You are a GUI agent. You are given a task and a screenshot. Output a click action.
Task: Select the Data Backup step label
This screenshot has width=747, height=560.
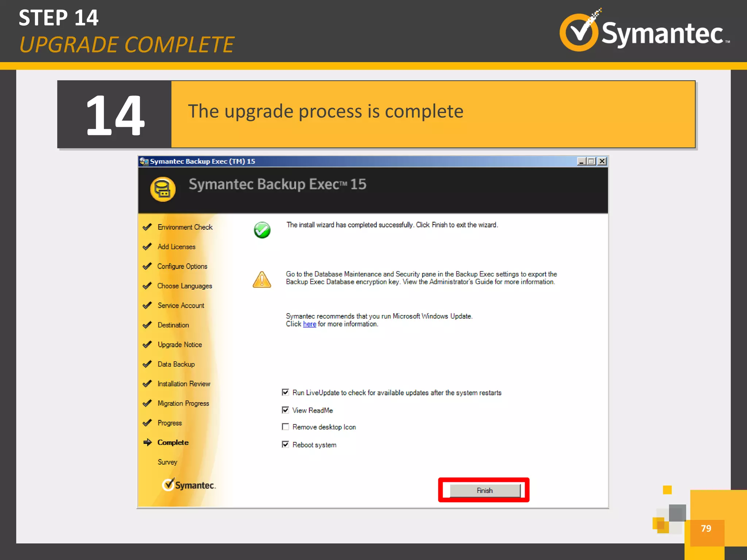176,364
